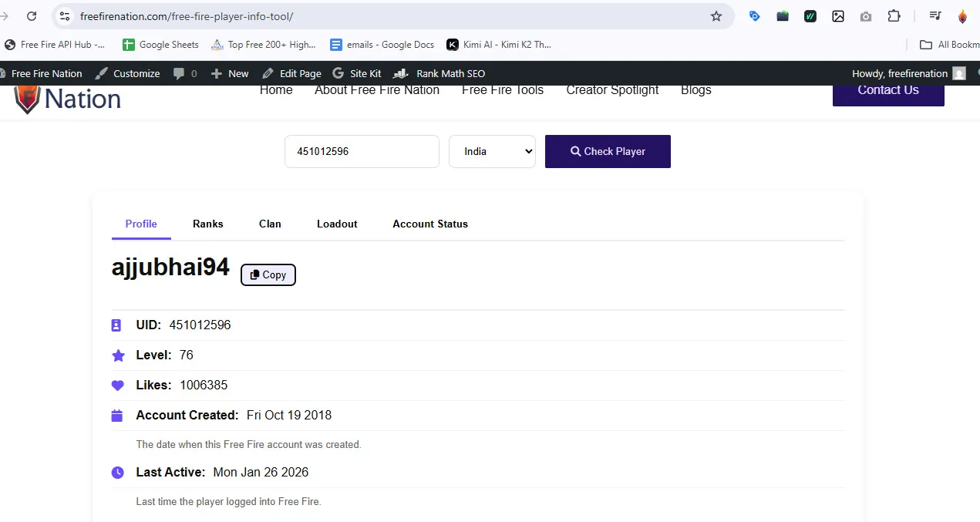Copy the player name ajjubhai94
The image size is (980, 522).
pos(268,274)
